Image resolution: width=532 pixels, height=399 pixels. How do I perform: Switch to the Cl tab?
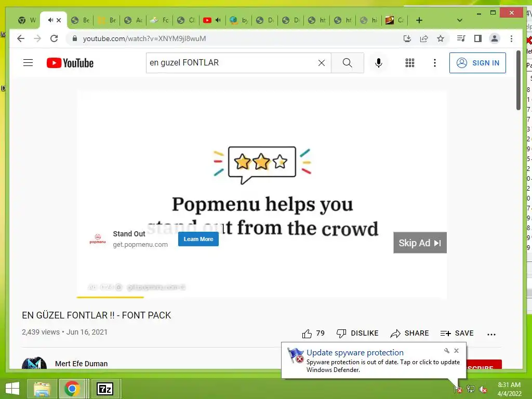(186, 20)
